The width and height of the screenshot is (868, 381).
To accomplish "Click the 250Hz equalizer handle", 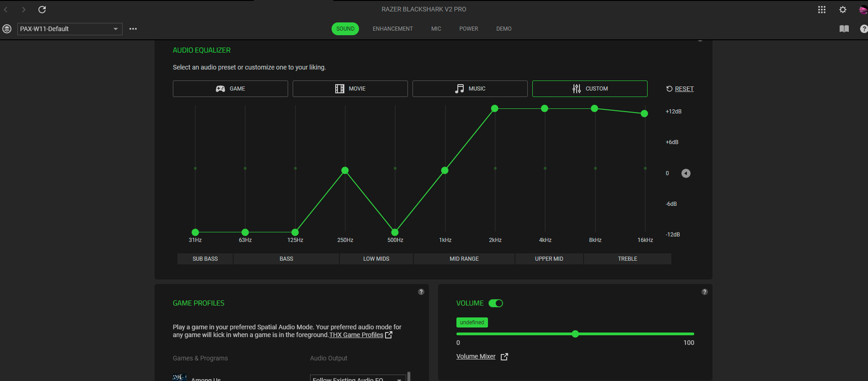I will point(345,171).
